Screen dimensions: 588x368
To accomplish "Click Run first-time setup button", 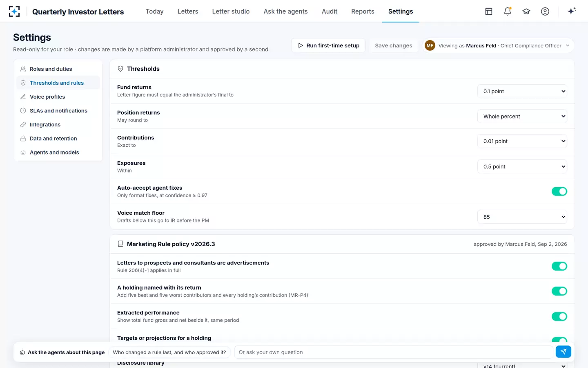I will (328, 45).
